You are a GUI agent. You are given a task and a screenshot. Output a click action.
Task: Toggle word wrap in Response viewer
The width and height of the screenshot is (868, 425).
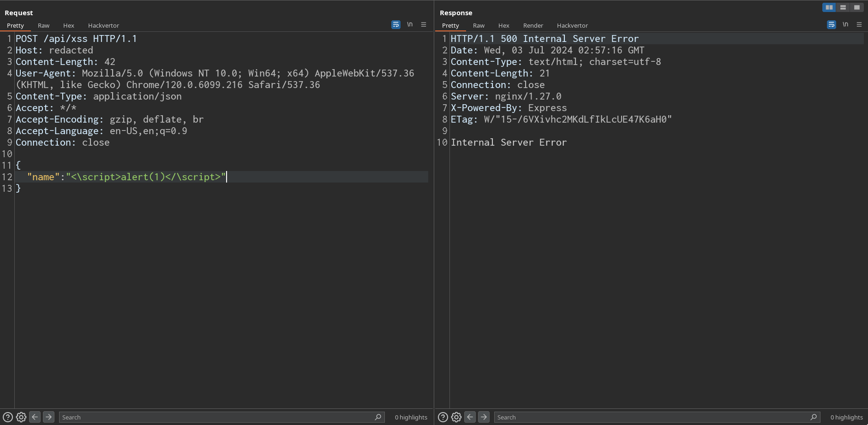pos(831,25)
